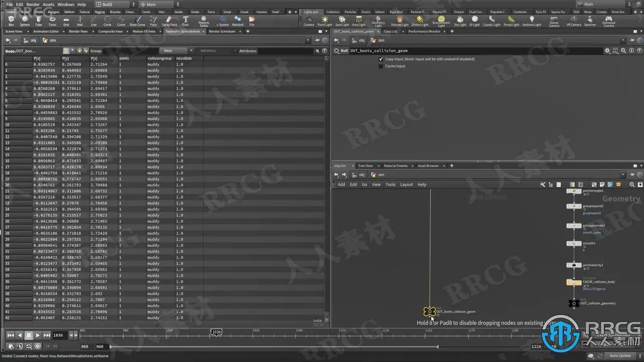The height and width of the screenshot is (362, 644).
Task: Pick the Grid shelf tool
Action: [x=66, y=21]
